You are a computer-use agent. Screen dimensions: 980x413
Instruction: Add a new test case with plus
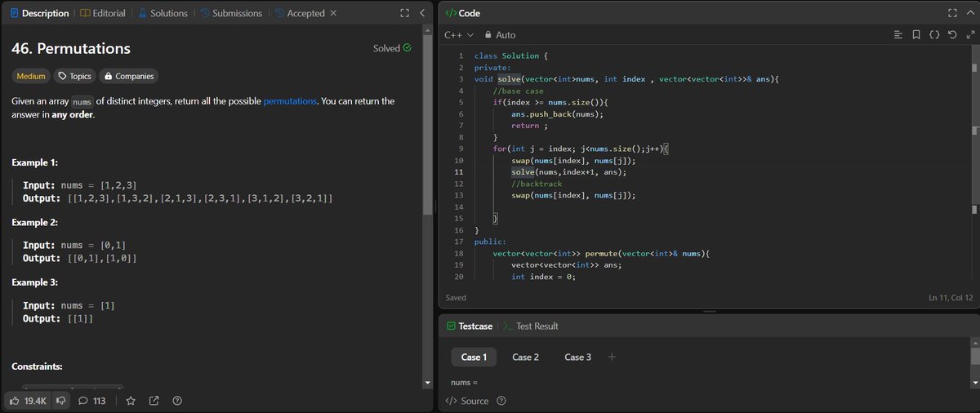click(x=612, y=357)
